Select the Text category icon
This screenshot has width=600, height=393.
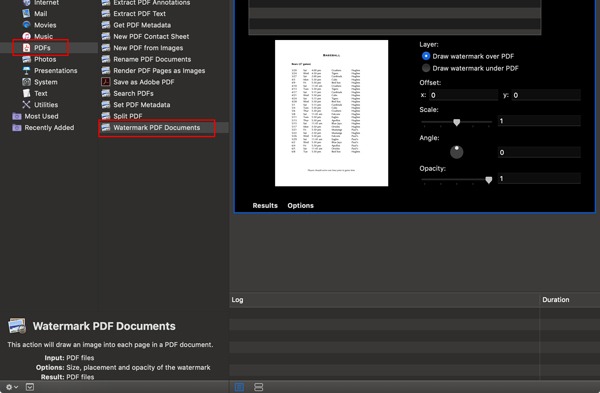click(x=26, y=93)
